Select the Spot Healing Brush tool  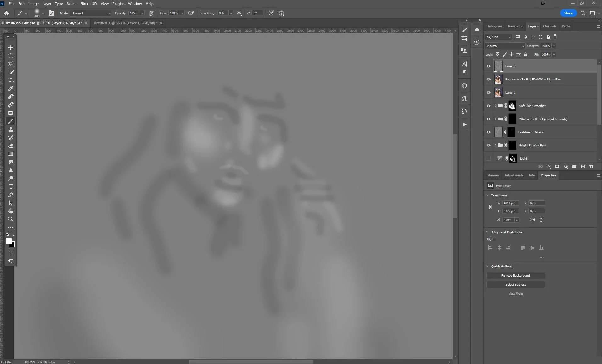[x=11, y=97]
